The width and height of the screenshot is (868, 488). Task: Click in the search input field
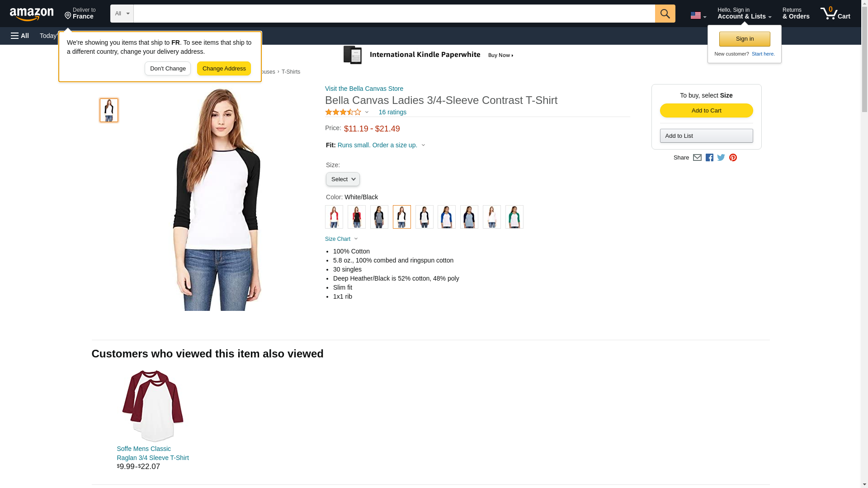point(394,14)
